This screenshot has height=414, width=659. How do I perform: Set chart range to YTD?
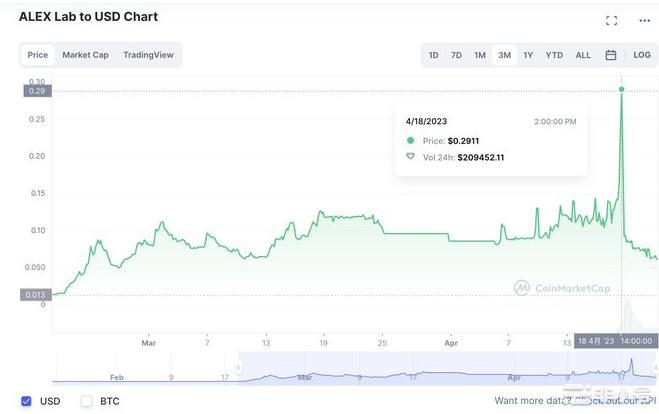pyautogui.click(x=554, y=55)
